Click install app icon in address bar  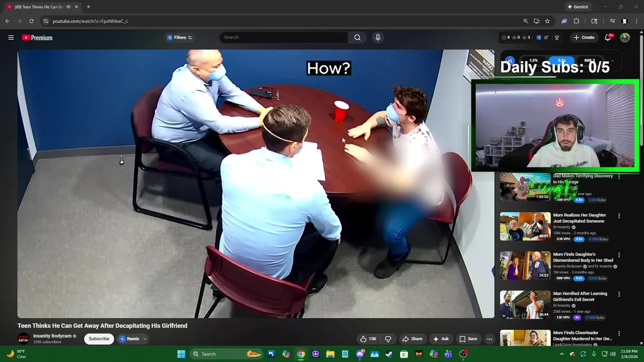(x=536, y=21)
